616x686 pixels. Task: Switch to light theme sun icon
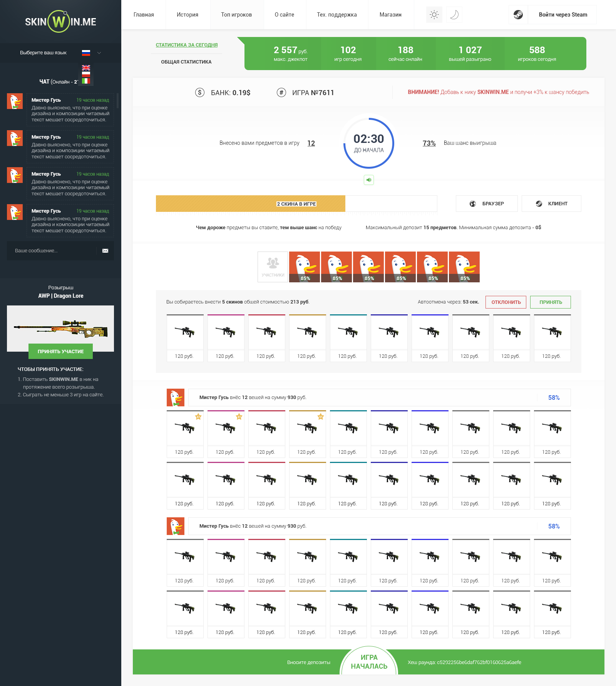[434, 15]
